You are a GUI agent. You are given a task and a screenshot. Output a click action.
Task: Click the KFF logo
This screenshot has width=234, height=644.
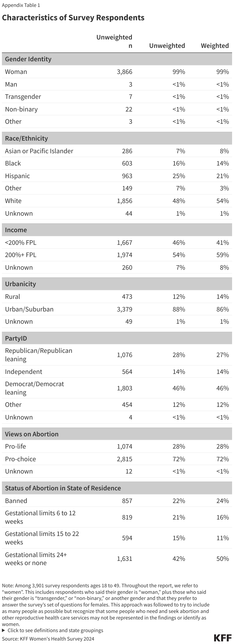coord(222,638)
